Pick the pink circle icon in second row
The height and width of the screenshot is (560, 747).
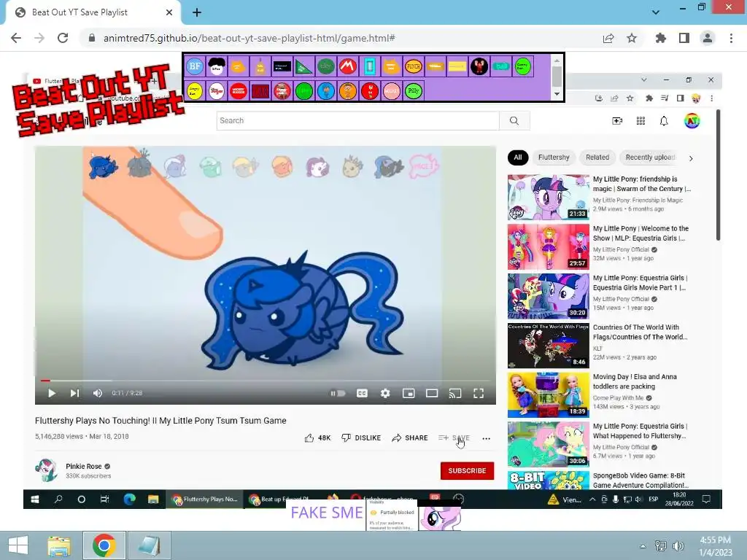tap(392, 90)
